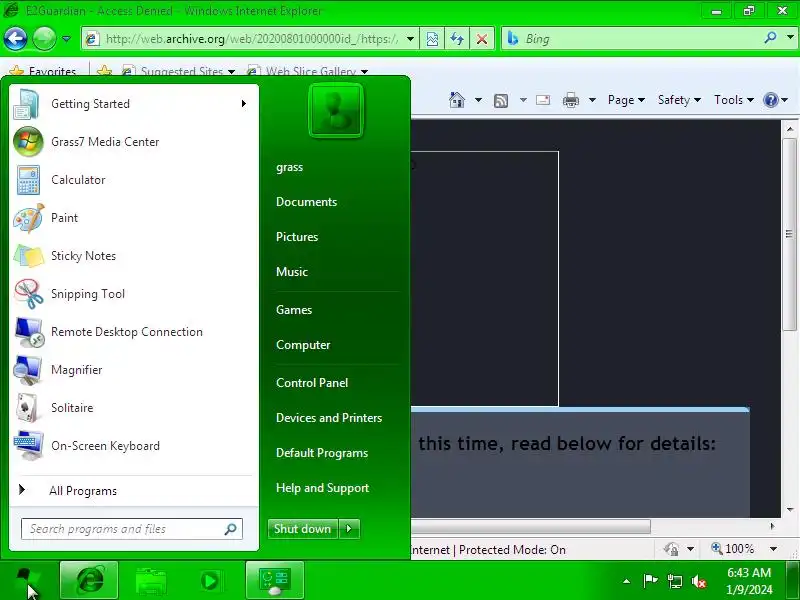Screen dimensions: 800x600
Task: Click the Refresh button in address bar
Action: click(457, 39)
